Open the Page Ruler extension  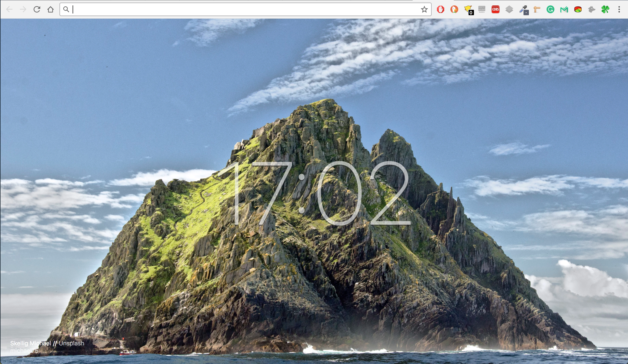click(x=537, y=9)
